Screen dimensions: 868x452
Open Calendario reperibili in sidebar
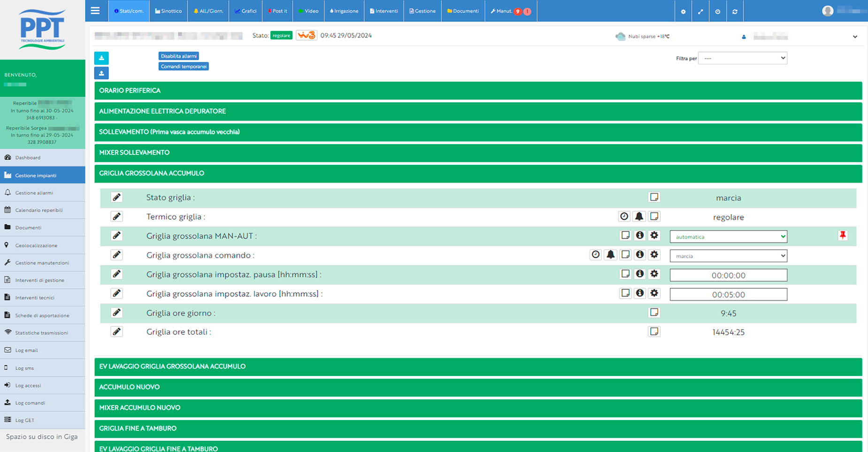coord(43,210)
